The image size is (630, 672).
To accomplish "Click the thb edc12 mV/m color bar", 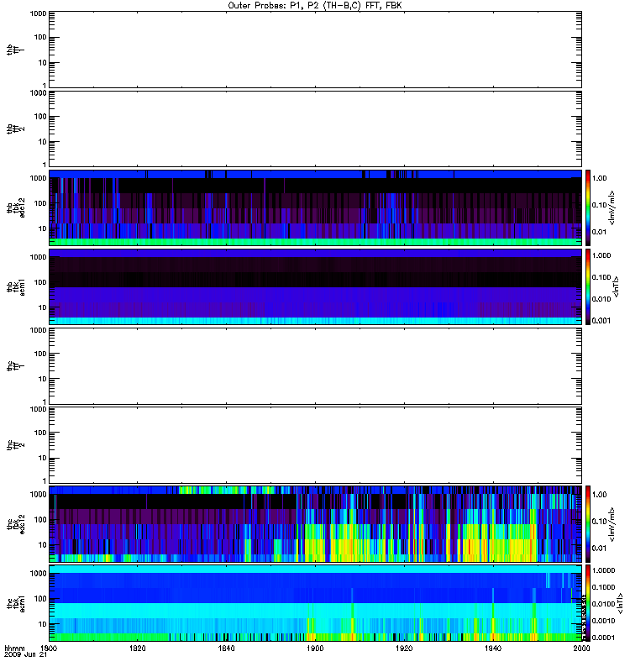I will pyautogui.click(x=589, y=207).
